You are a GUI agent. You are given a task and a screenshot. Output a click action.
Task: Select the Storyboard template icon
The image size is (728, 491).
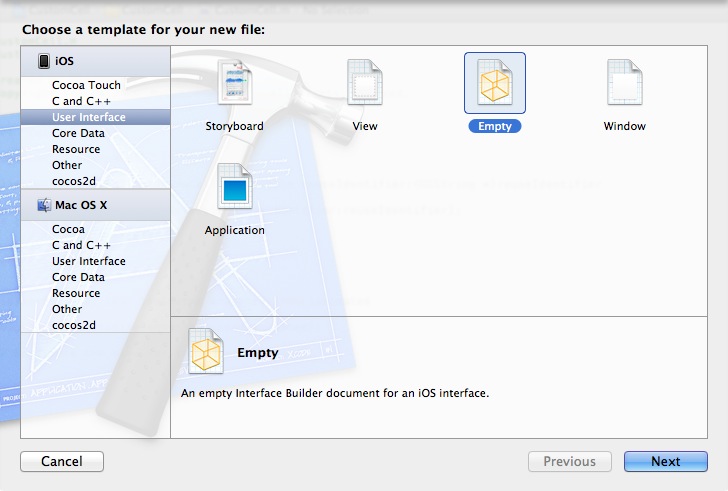234,85
